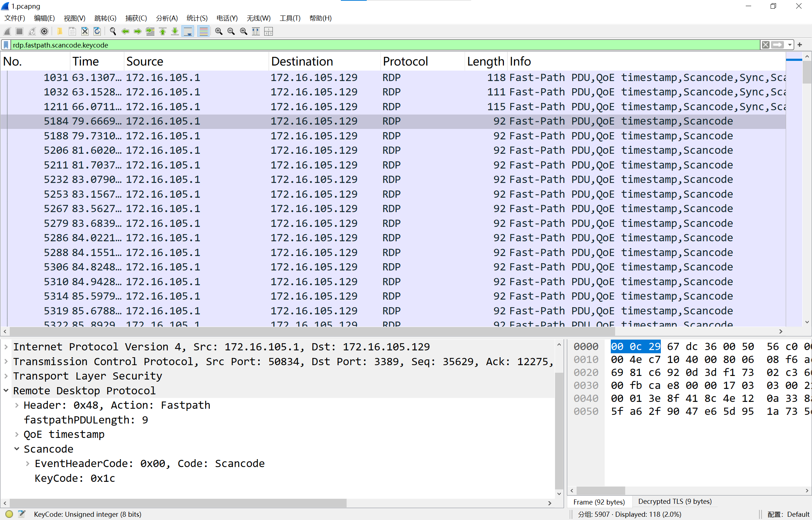Click the expert information status circle

click(x=10, y=514)
